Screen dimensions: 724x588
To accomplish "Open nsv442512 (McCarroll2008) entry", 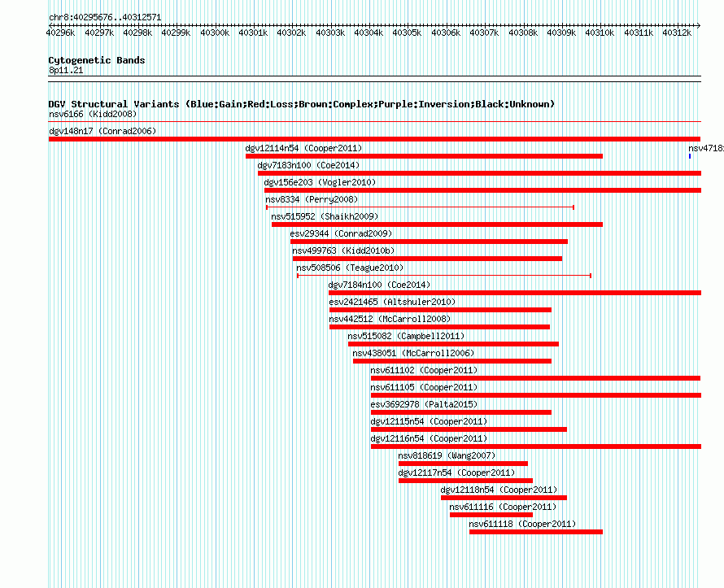I will click(x=390, y=319).
